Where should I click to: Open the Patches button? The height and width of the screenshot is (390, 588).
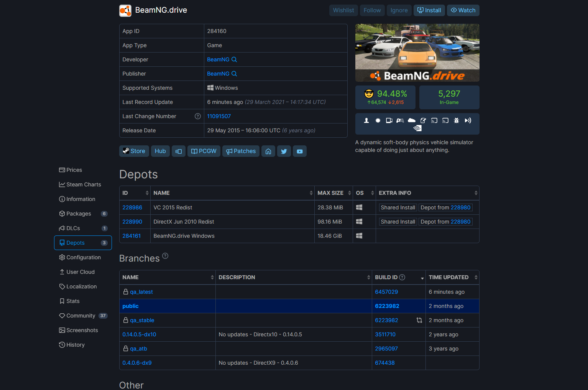[x=241, y=151]
